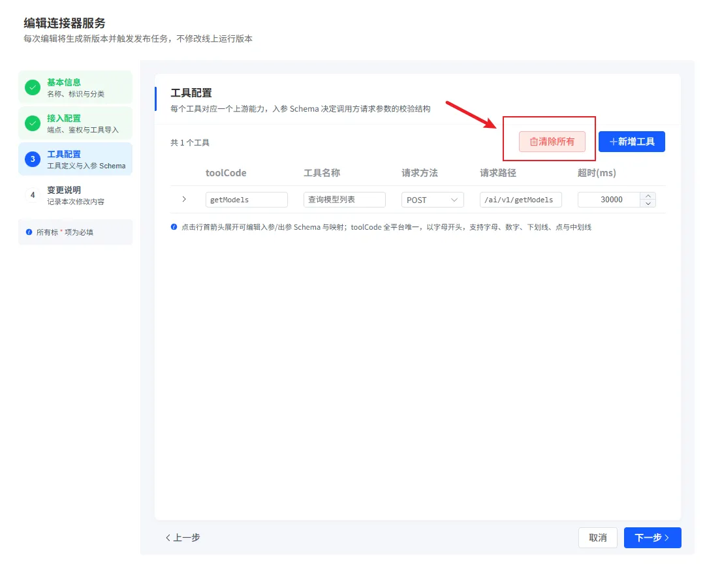
Task: Add a tool with 新增工具
Action: (632, 142)
